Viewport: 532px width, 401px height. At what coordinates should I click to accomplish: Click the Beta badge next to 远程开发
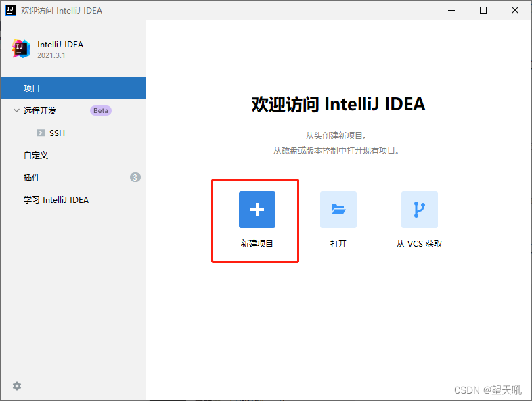tap(101, 110)
